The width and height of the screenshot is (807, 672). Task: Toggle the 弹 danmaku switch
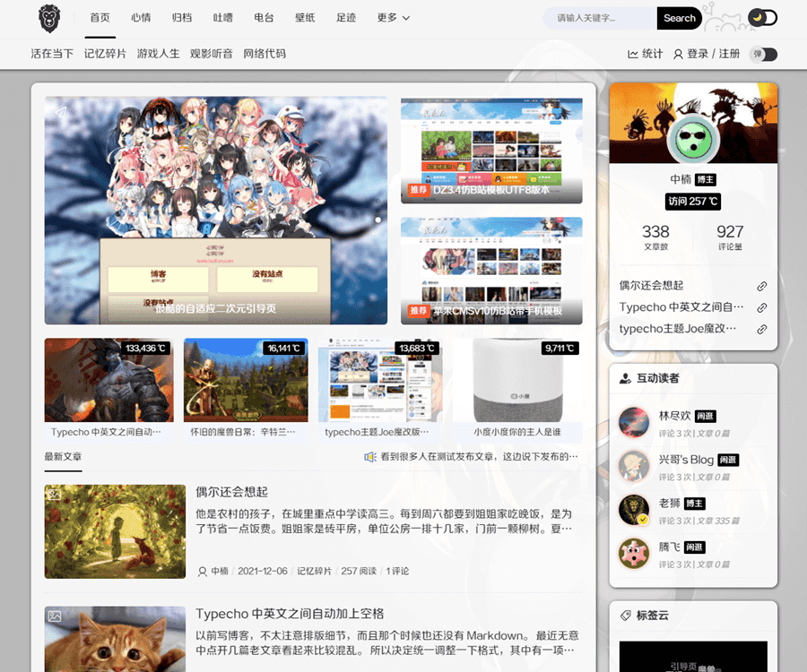click(764, 54)
